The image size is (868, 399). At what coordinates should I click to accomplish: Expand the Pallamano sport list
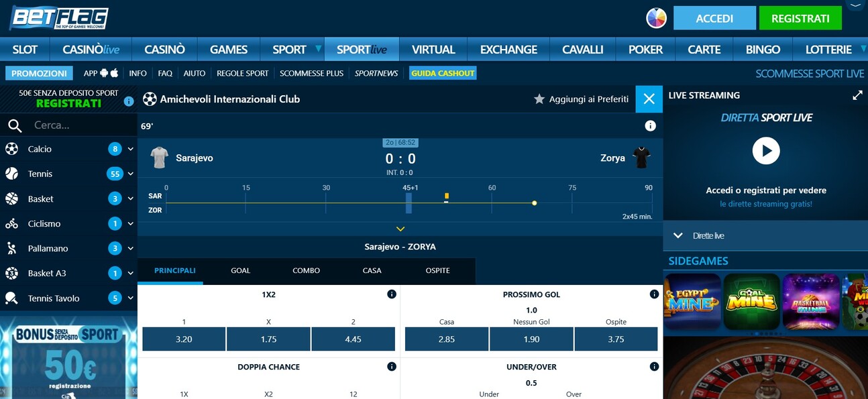(130, 248)
